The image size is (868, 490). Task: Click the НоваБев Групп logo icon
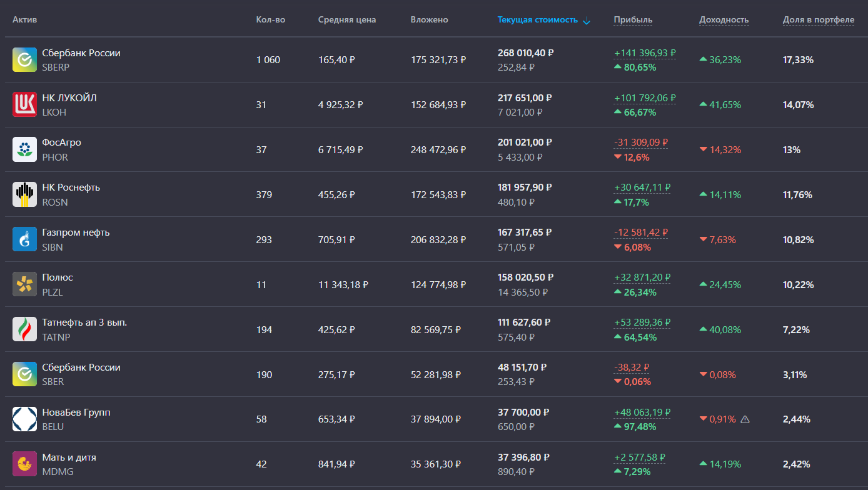pyautogui.click(x=24, y=419)
